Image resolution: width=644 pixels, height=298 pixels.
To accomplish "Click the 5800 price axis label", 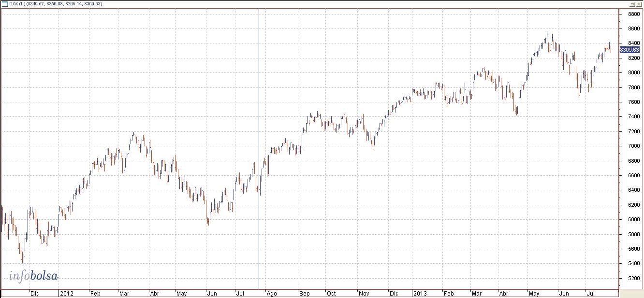I will tap(633, 234).
